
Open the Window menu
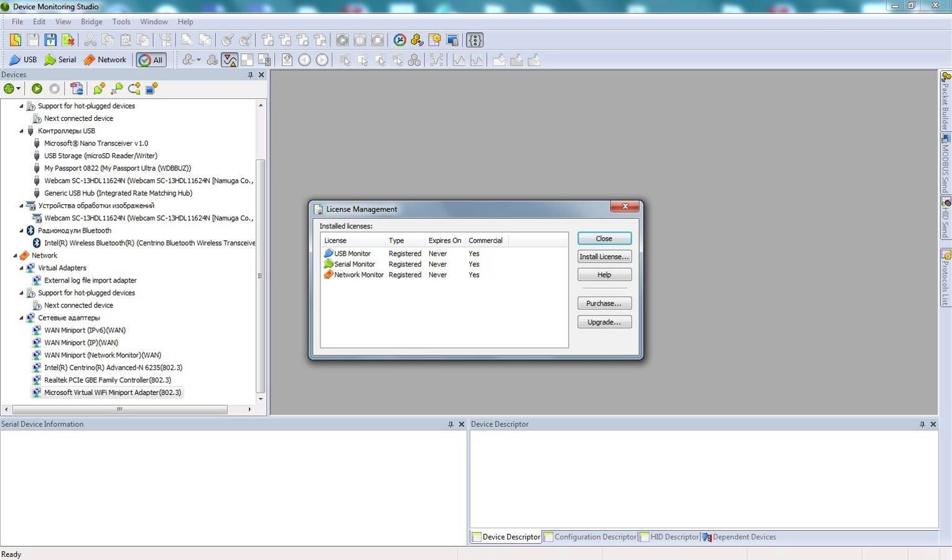click(x=154, y=21)
